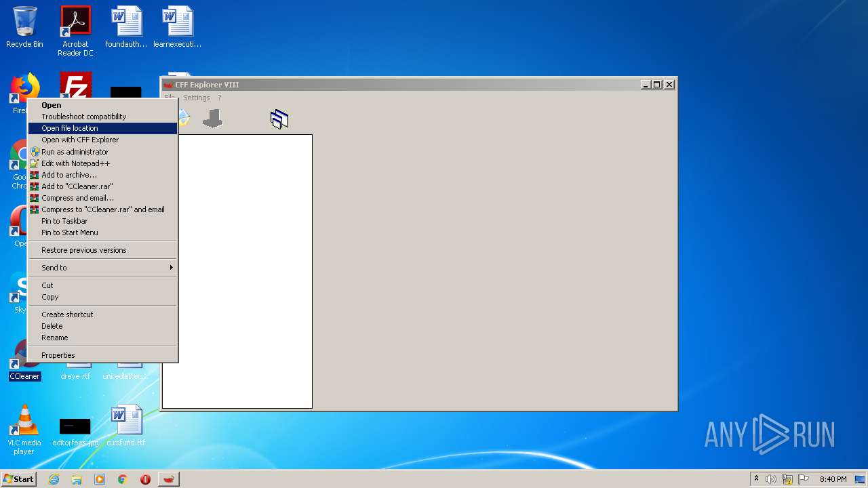Select the cumfund.rtf document icon
This screenshot has width=868, height=488.
click(x=126, y=426)
